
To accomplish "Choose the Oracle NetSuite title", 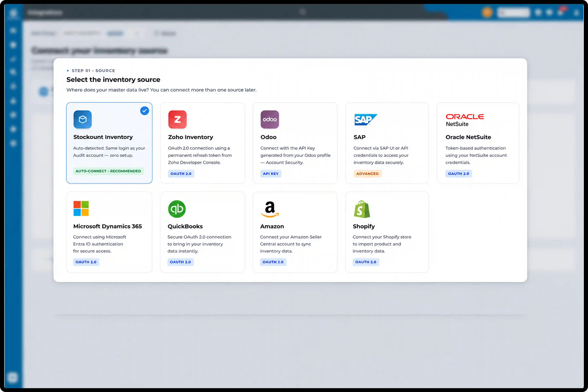I will click(468, 137).
